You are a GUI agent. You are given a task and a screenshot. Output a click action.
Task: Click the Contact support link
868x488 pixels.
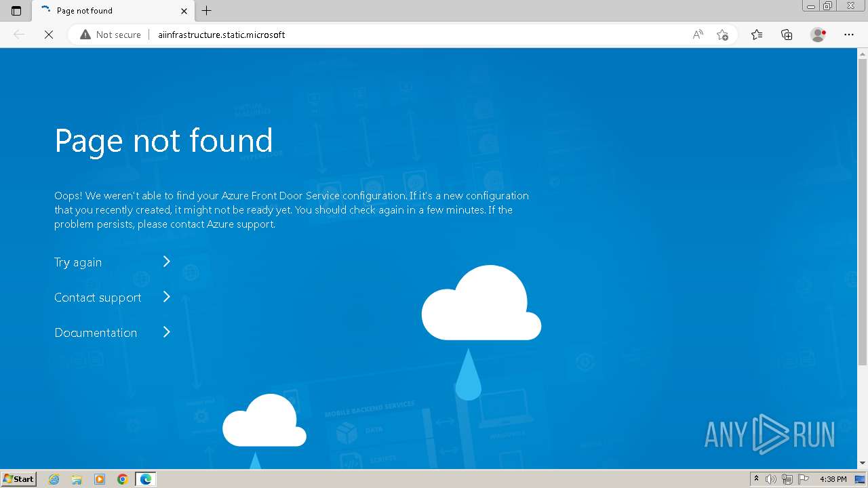tap(98, 298)
